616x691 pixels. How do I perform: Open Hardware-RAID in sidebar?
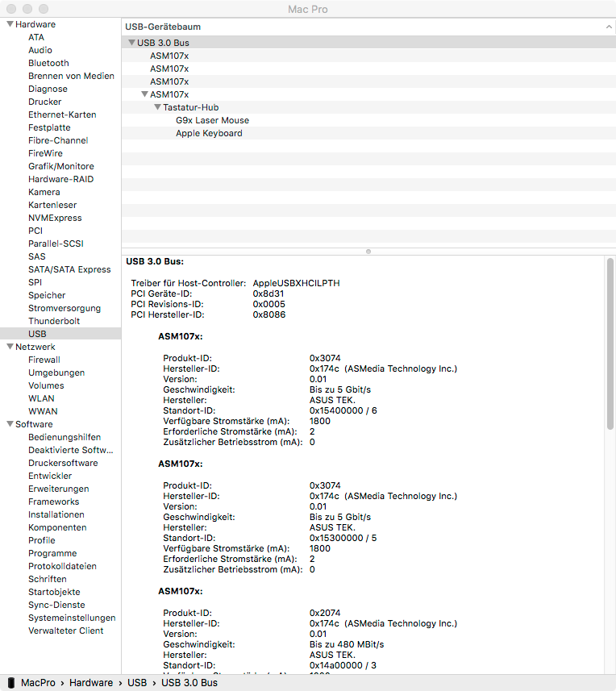click(x=60, y=179)
